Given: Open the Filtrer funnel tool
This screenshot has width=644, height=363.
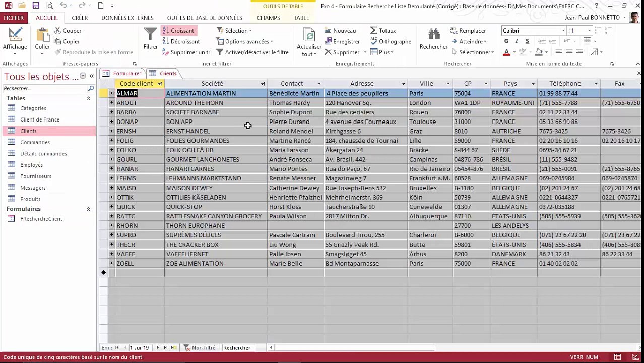Looking at the screenshot, I should [150, 39].
